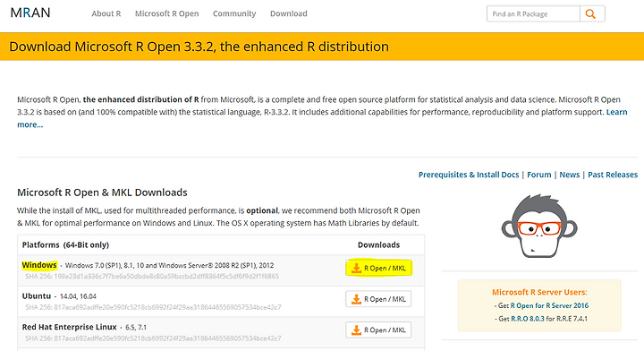Open the Microsoft R Open menu
644x351 pixels.
point(166,13)
